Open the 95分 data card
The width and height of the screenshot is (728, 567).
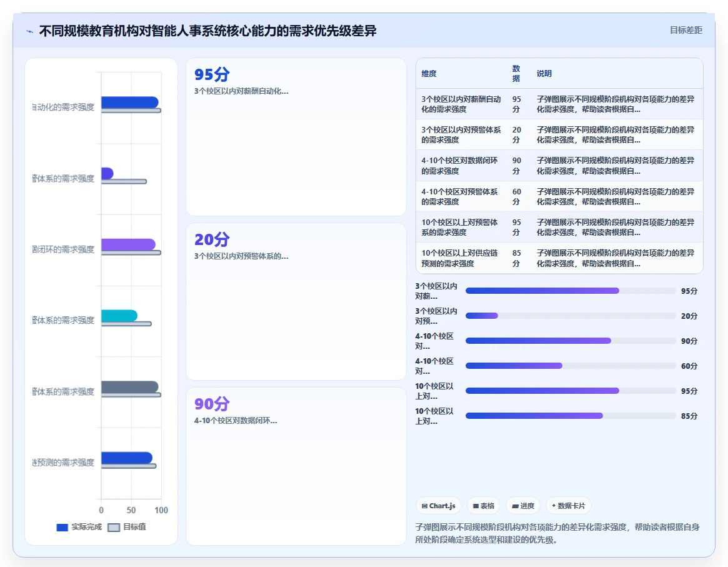coord(296,136)
